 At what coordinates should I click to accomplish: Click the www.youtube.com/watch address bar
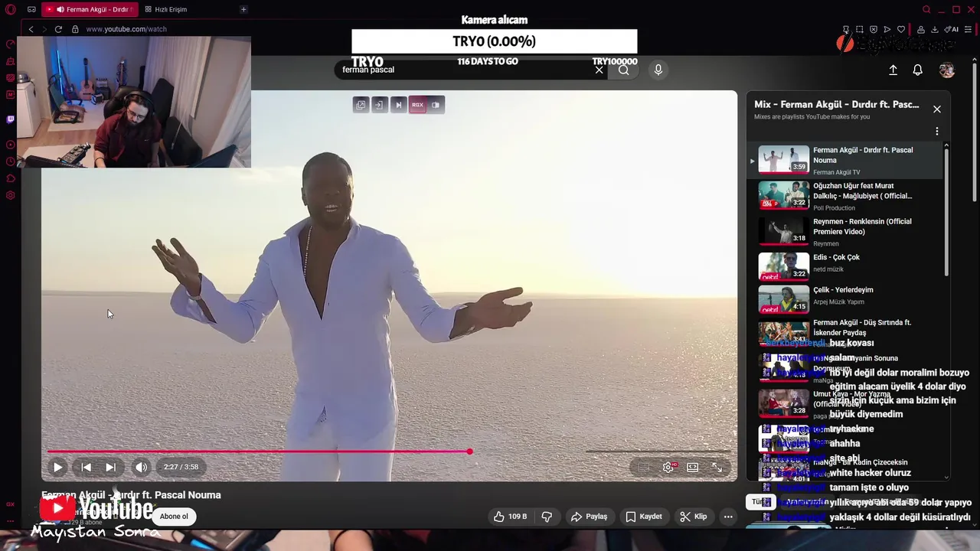click(x=126, y=29)
